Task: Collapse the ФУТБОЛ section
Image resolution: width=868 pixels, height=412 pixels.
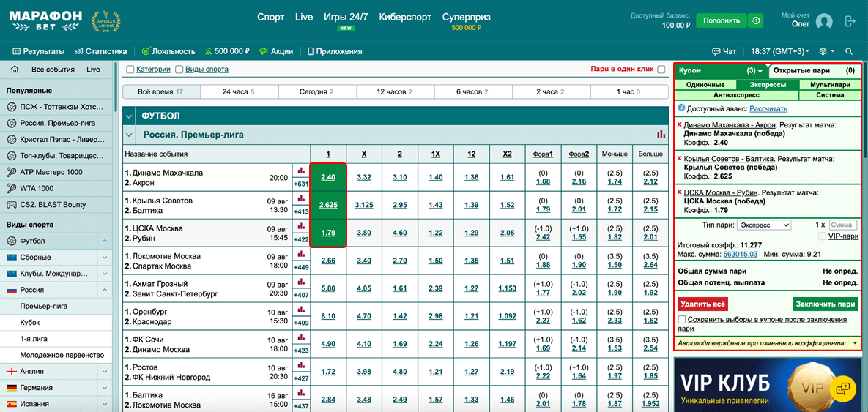Action: (130, 116)
